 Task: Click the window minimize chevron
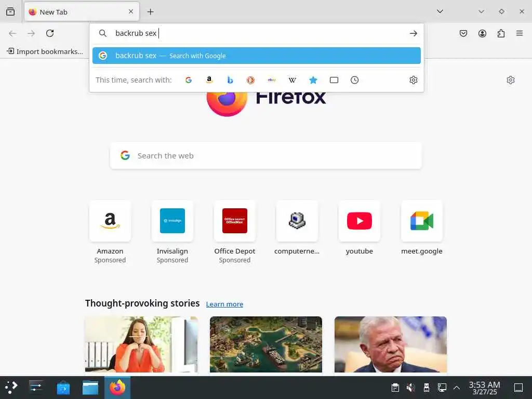click(481, 11)
